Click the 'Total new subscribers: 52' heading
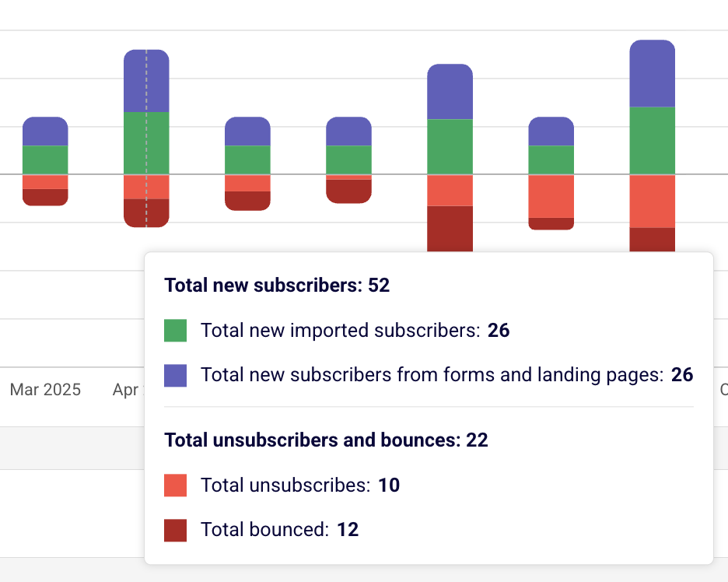The image size is (728, 582). tap(277, 286)
